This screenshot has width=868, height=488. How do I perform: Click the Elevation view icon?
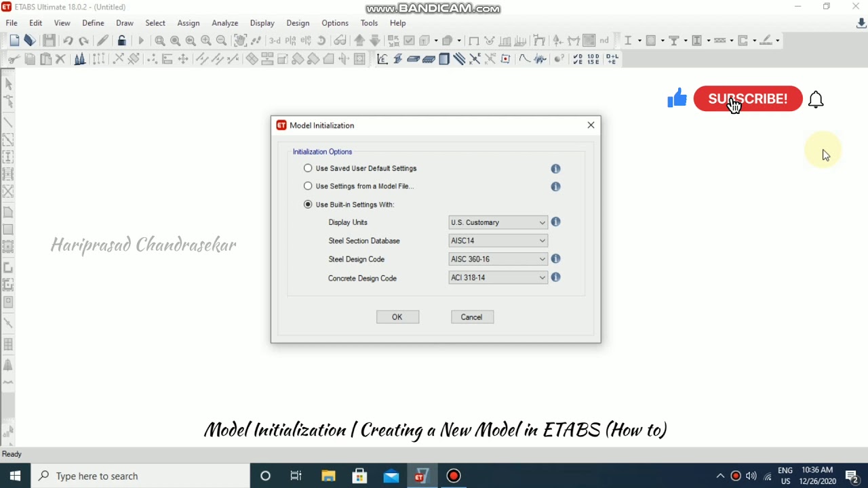[306, 41]
